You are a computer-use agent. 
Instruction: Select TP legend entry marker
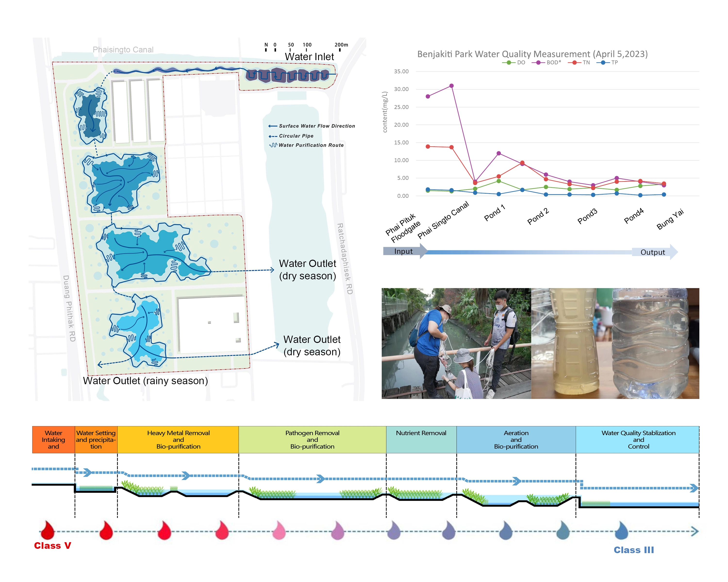click(x=603, y=62)
